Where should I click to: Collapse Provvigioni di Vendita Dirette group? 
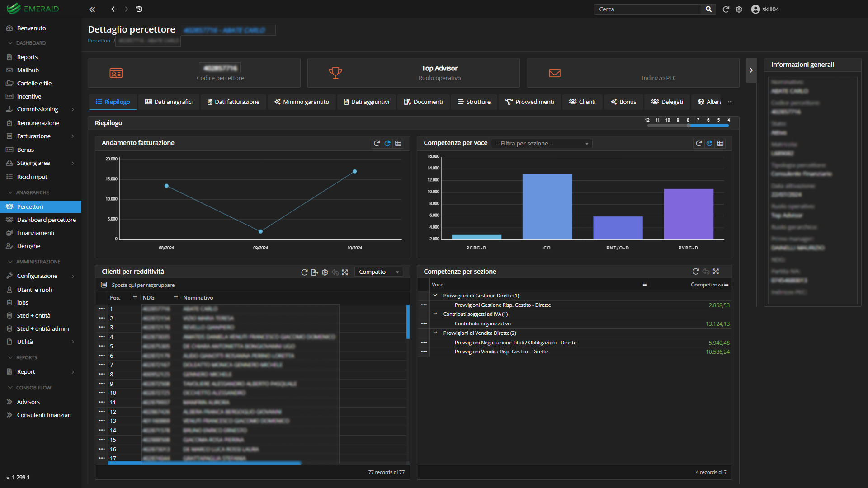[x=435, y=333]
